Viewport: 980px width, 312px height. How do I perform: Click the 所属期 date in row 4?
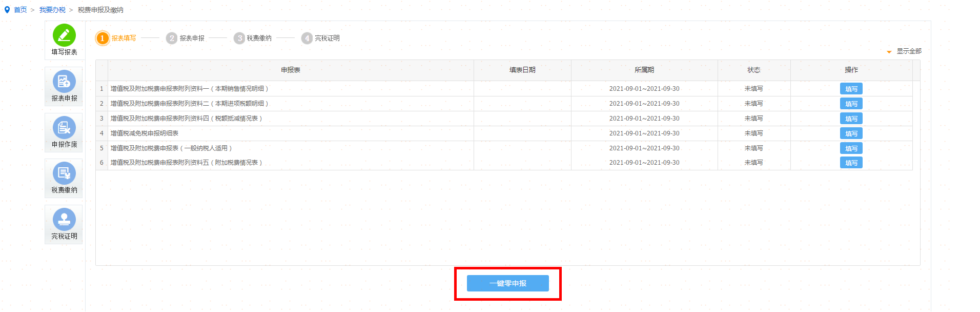[x=644, y=133]
